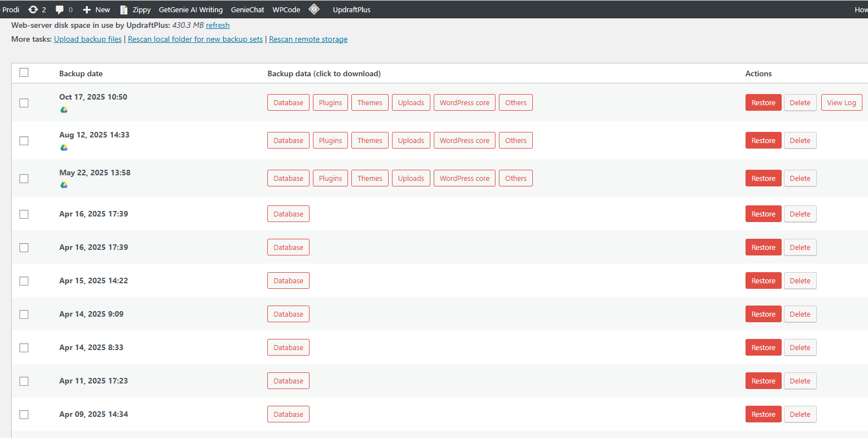The width and height of the screenshot is (868, 438).
Task: Click Google Drive icon under Oct 17 backup
Action: 64,110
